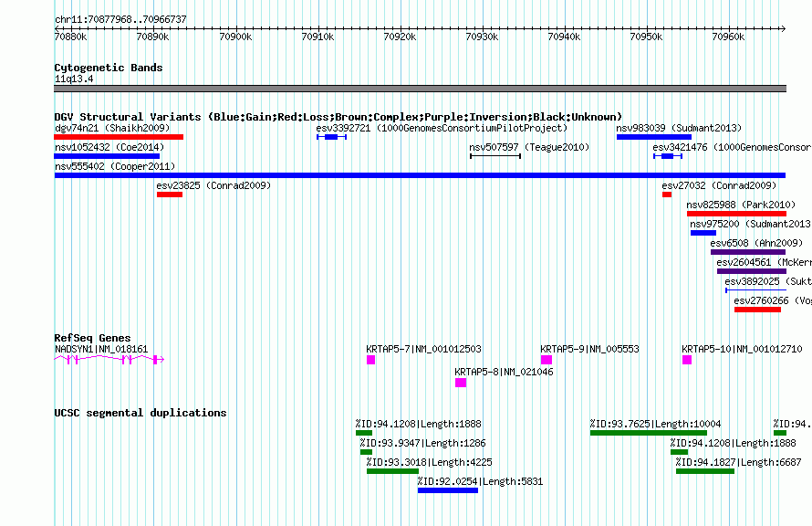The image size is (812, 526).
Task: Open the %ID:94.1827|Length:6687 label
Action: (x=738, y=462)
